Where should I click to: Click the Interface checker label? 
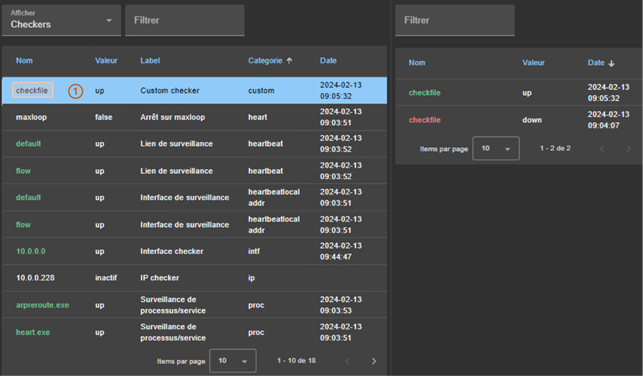(172, 251)
